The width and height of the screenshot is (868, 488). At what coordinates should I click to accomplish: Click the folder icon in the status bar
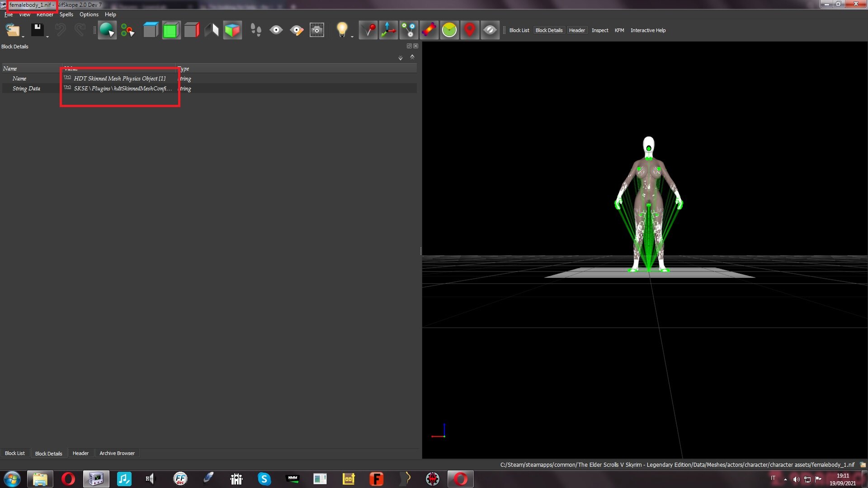863,465
